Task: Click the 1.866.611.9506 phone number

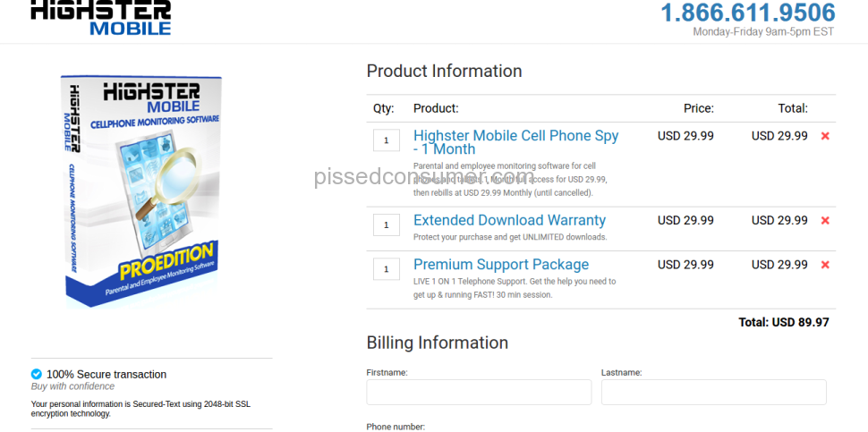Action: [748, 13]
